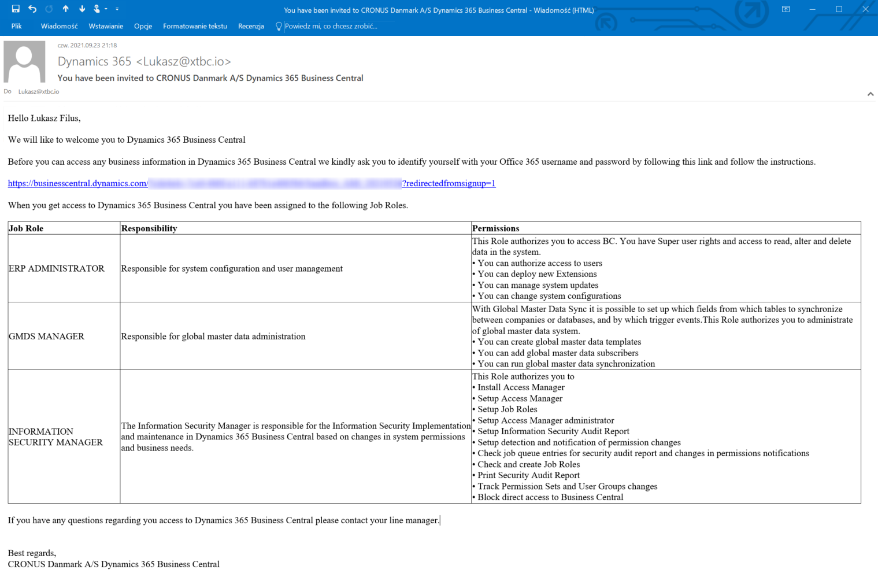Click sender name Dynamics 365 <Lukasz@xtbc.io>
Screen dimensions: 878x588
pos(145,61)
